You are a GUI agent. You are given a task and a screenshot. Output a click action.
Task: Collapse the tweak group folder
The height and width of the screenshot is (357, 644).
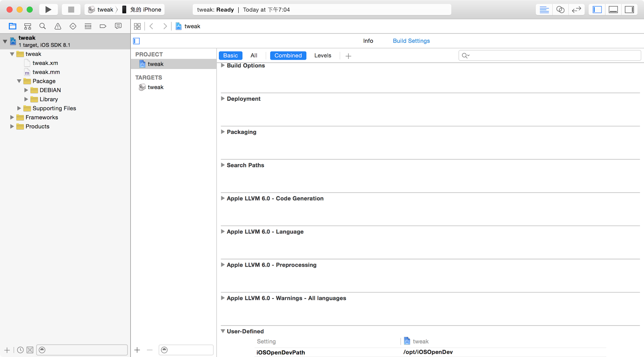[12, 54]
